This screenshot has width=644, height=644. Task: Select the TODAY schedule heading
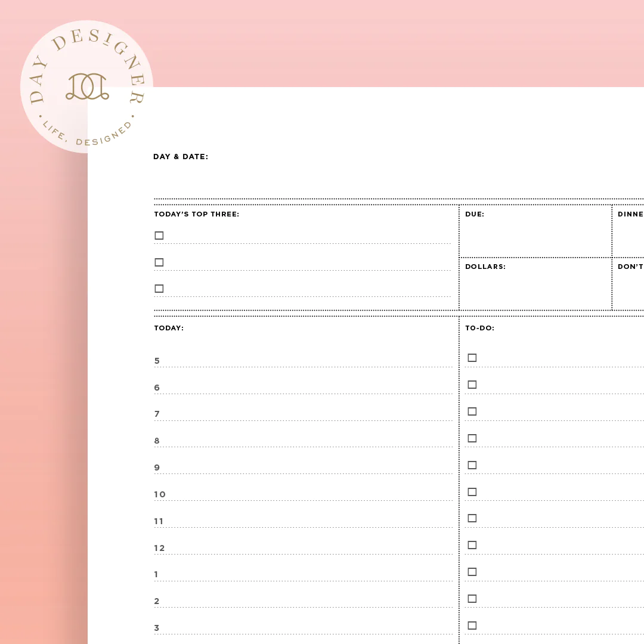pos(169,328)
